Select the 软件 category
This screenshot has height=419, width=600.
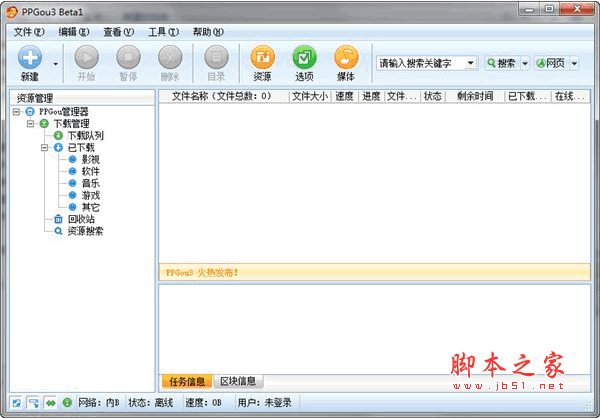pos(91,171)
